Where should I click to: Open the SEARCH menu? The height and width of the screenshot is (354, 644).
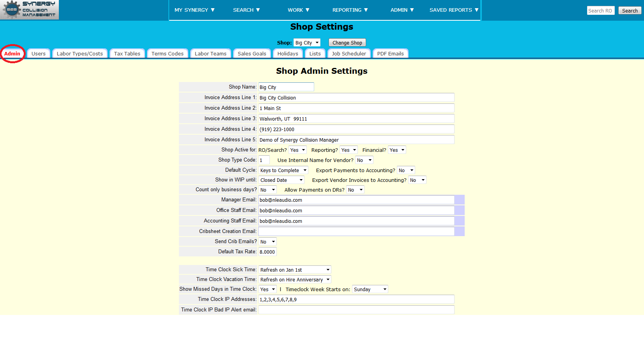coord(246,10)
